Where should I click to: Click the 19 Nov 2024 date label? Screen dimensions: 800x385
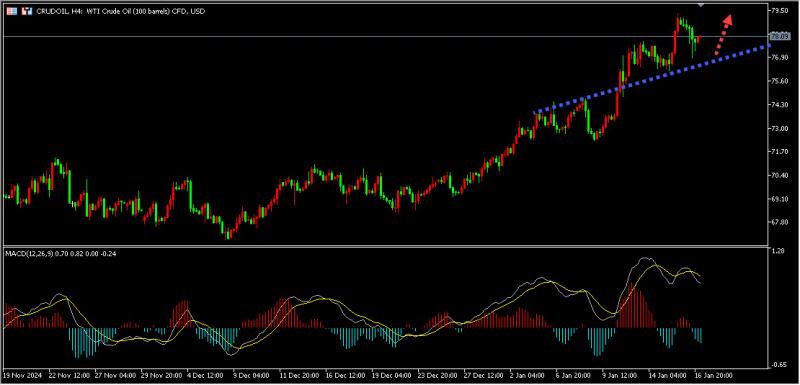pos(21,375)
